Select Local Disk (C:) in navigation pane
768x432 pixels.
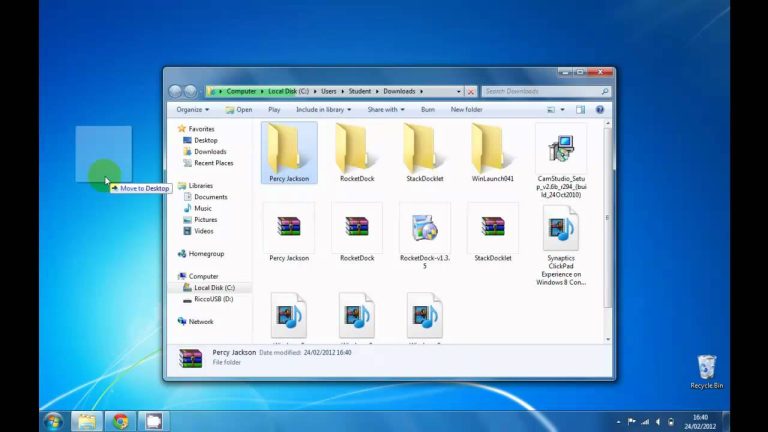214,287
